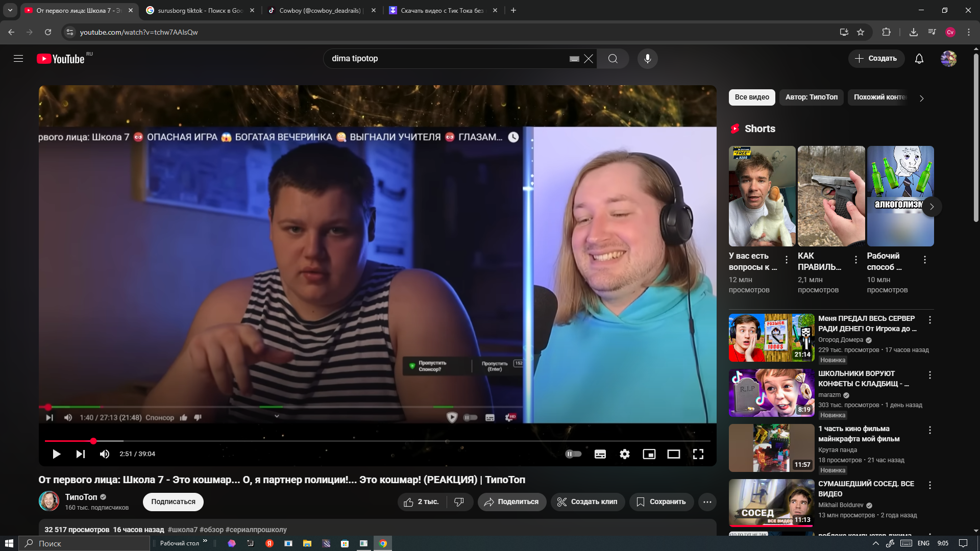The width and height of the screenshot is (980, 551).
Task: Open YouTube notifications bell
Action: click(919, 59)
